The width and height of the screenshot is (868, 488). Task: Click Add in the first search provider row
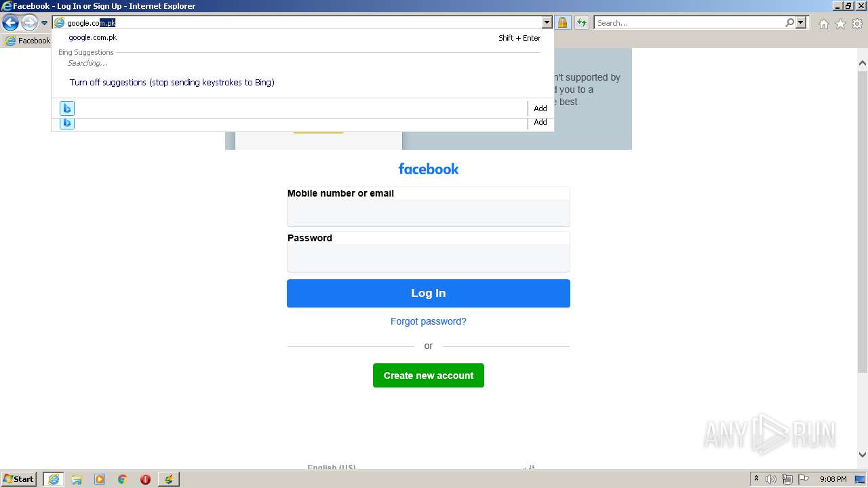coord(540,108)
